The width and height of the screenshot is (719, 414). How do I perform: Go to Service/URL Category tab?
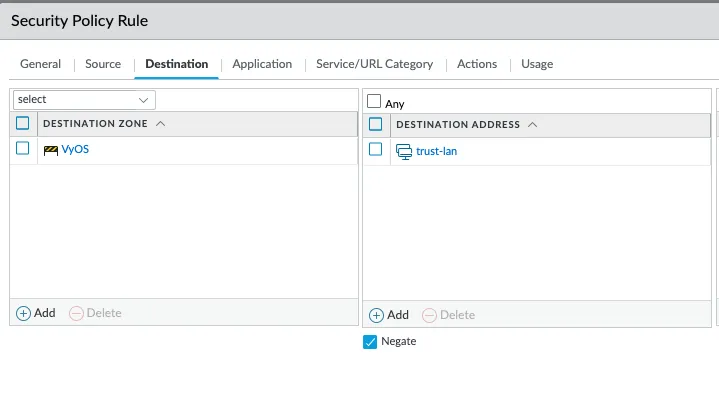pyautogui.click(x=374, y=64)
